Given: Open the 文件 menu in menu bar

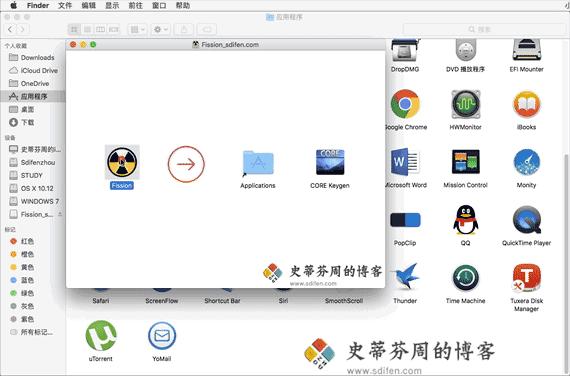Looking at the screenshot, I should [x=65, y=5].
